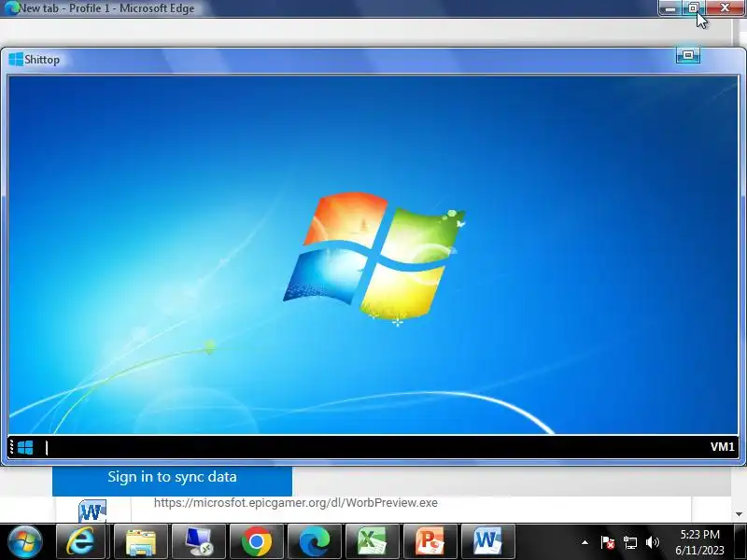
Task: Launch Google Chrome from the taskbar
Action: [x=257, y=541]
